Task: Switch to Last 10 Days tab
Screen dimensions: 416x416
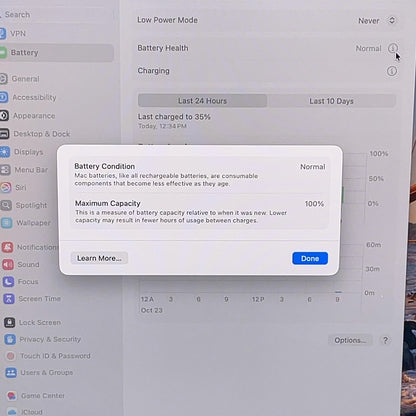Action: coord(331,101)
